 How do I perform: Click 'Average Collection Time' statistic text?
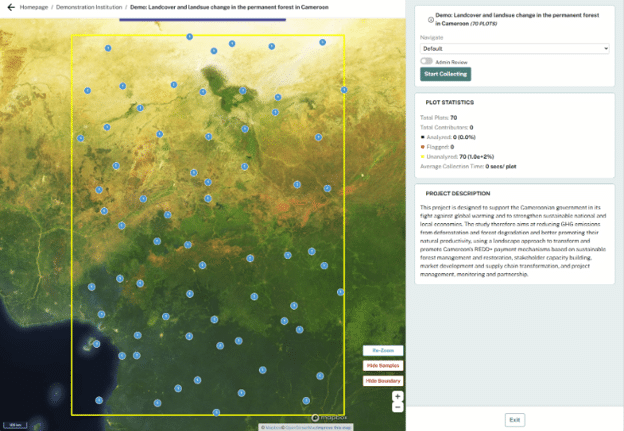pyautogui.click(x=468, y=166)
